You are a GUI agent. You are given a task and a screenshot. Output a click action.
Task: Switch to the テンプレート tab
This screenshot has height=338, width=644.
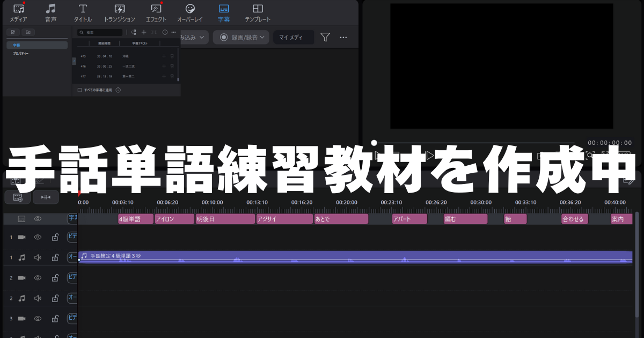[258, 12]
